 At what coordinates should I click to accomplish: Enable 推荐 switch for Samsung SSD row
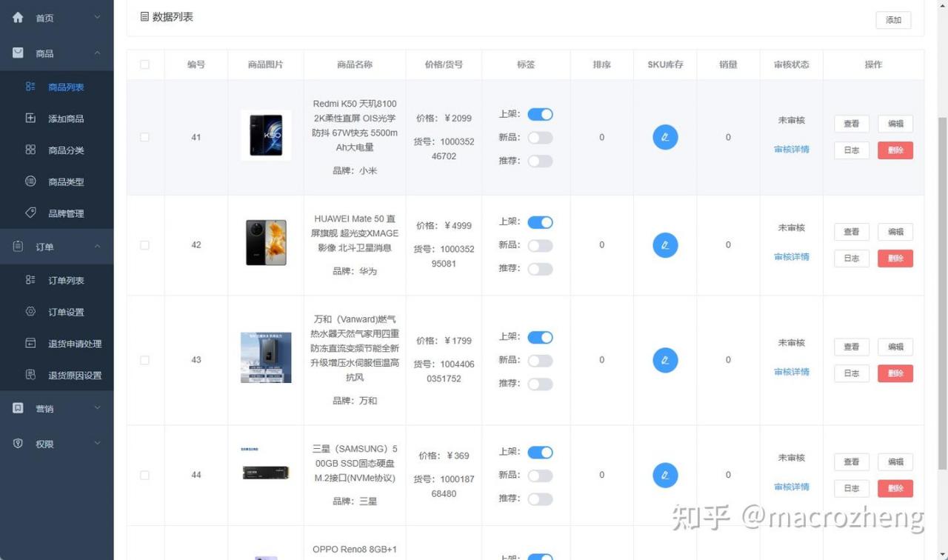coord(540,499)
